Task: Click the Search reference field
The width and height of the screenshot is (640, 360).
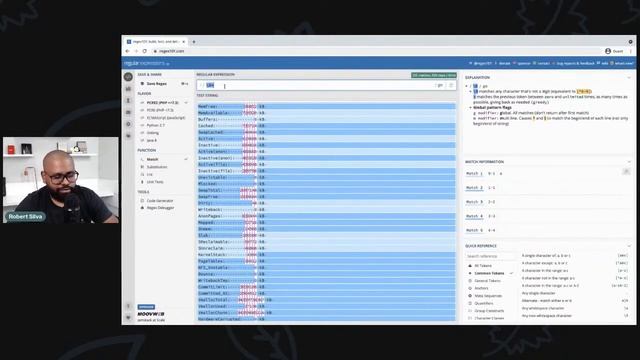Action: 490,256
